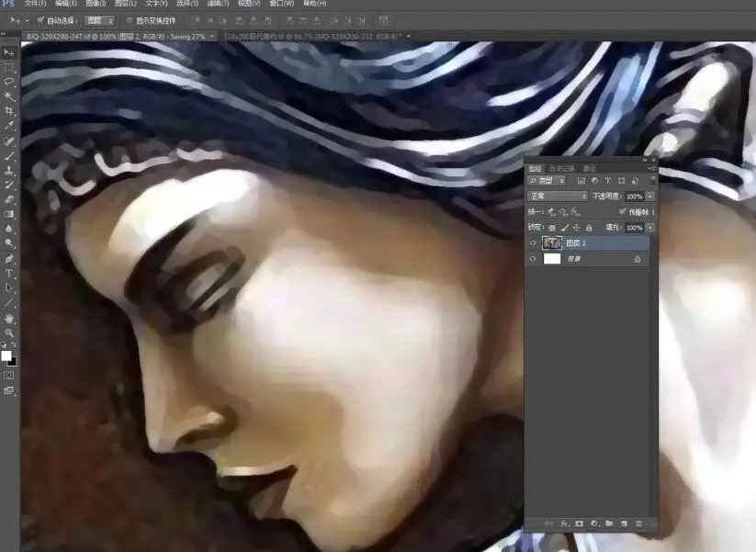Open the 不透明度 slider arrow
Image resolution: width=756 pixels, height=552 pixels.
pyautogui.click(x=650, y=197)
